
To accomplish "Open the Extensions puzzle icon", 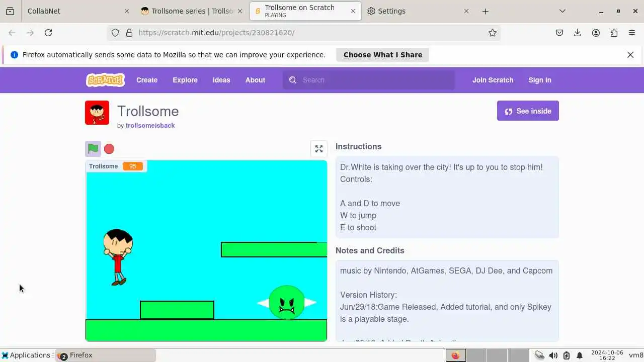I will pos(614,33).
